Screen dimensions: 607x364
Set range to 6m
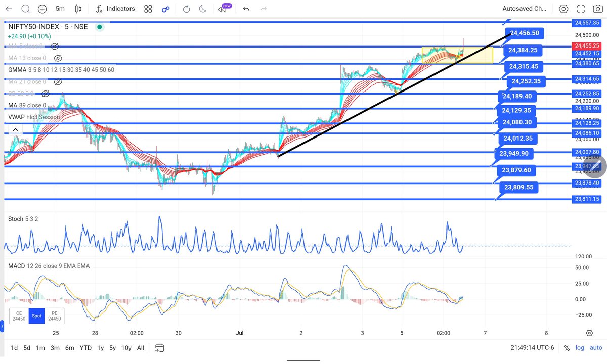pyautogui.click(x=70, y=348)
